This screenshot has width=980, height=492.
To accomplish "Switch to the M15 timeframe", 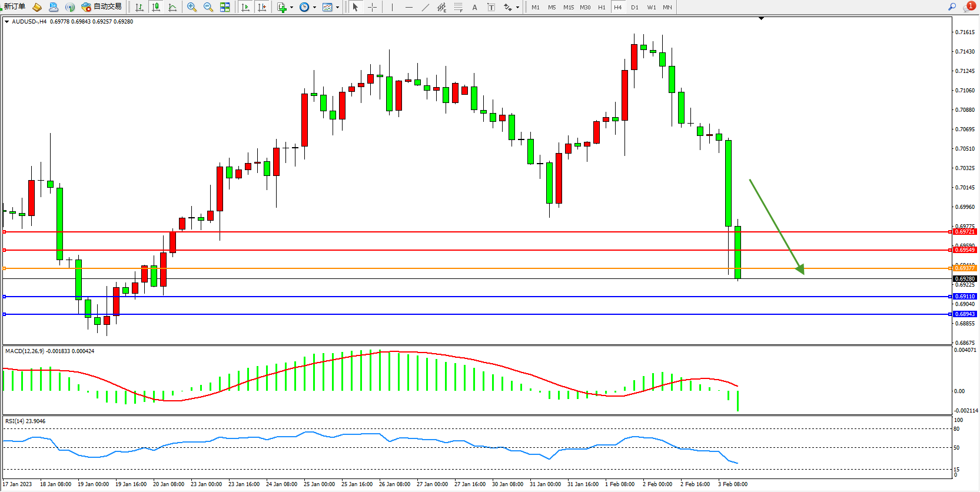I will [568, 7].
